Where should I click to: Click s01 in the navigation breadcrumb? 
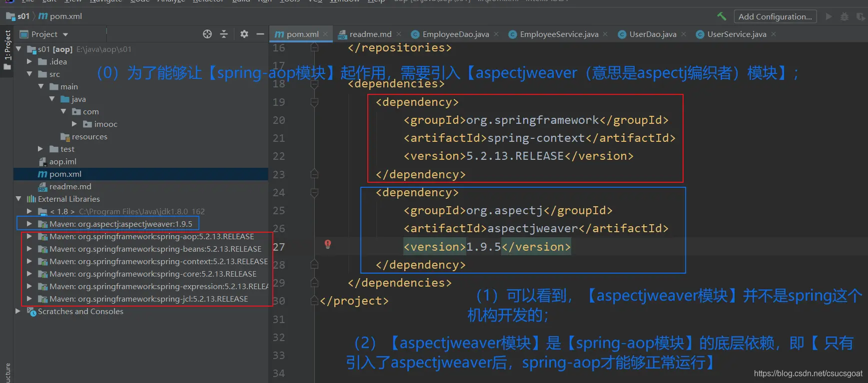pos(23,16)
